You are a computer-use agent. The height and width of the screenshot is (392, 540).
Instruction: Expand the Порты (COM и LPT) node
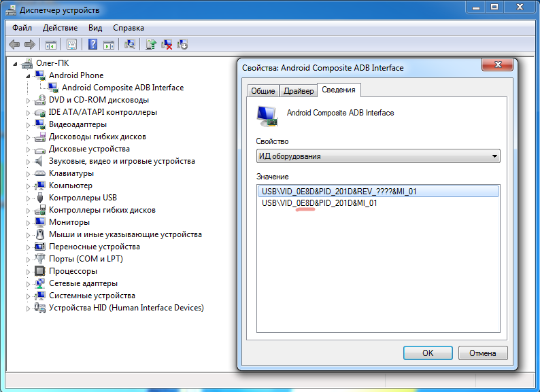coord(28,259)
